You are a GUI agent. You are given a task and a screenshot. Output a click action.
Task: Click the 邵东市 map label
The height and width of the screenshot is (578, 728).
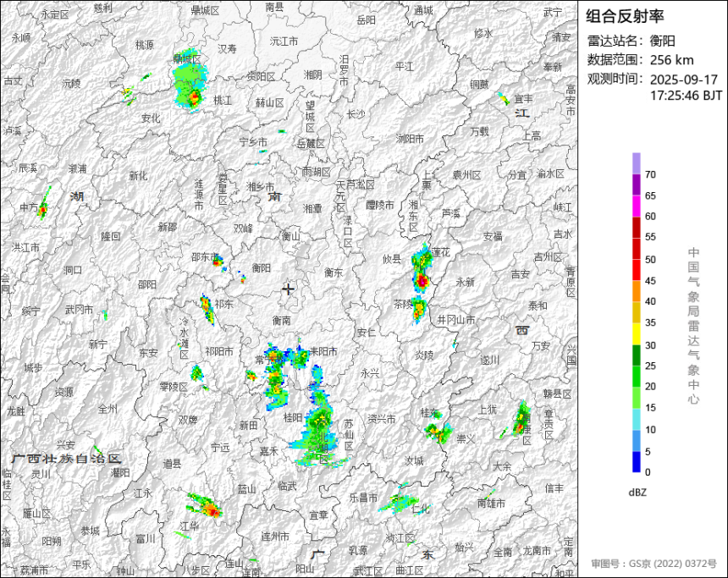click(205, 256)
